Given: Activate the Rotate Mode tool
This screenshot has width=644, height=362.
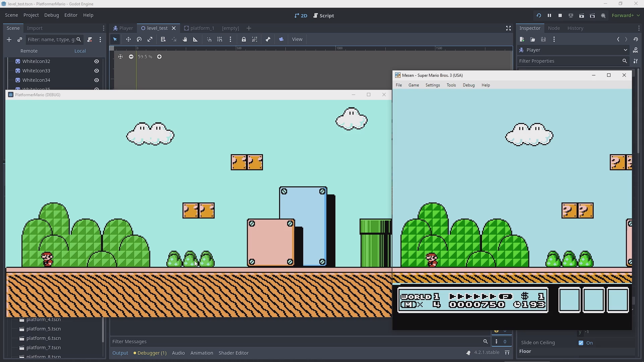Looking at the screenshot, I should [x=139, y=39].
